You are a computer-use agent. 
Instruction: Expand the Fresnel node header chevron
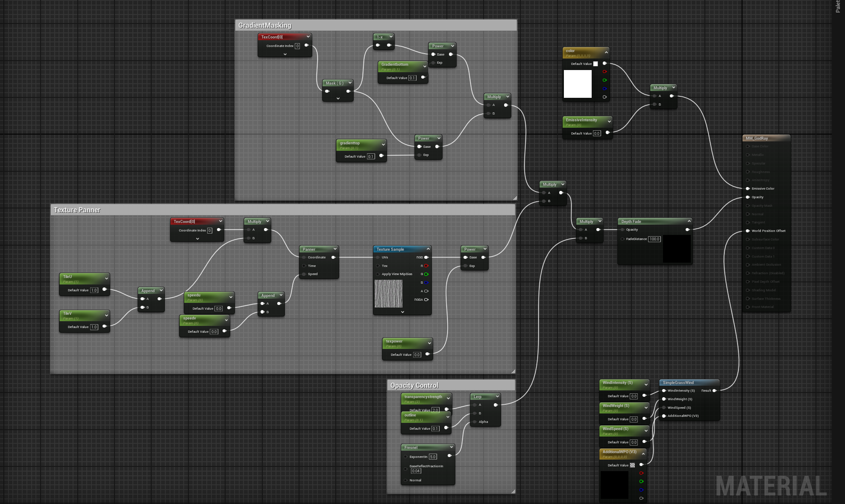pos(451,447)
